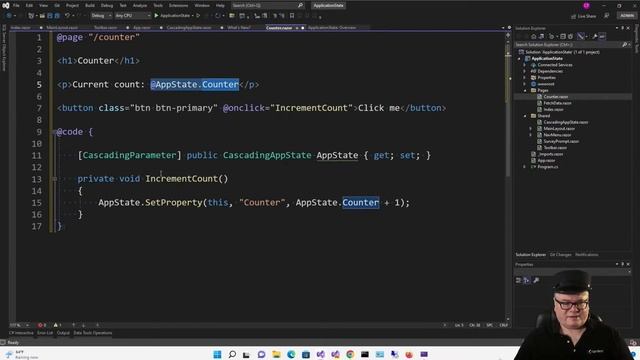The height and width of the screenshot is (360, 640).
Task: Click the Live Share button
Action: pyautogui.click(x=584, y=16)
